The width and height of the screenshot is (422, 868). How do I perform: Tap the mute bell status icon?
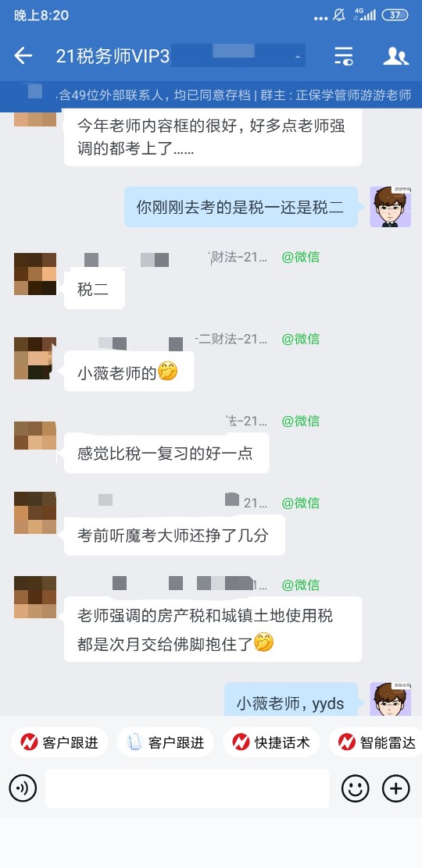click(339, 16)
